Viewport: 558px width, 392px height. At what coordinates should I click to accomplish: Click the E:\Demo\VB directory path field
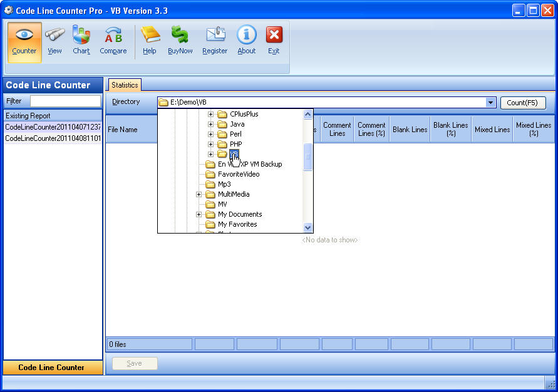tap(327, 103)
